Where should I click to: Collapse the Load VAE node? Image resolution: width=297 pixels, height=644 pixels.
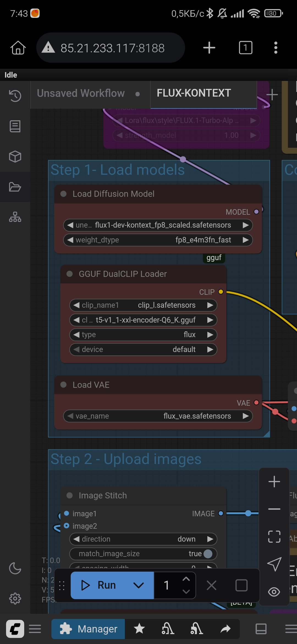(64, 385)
